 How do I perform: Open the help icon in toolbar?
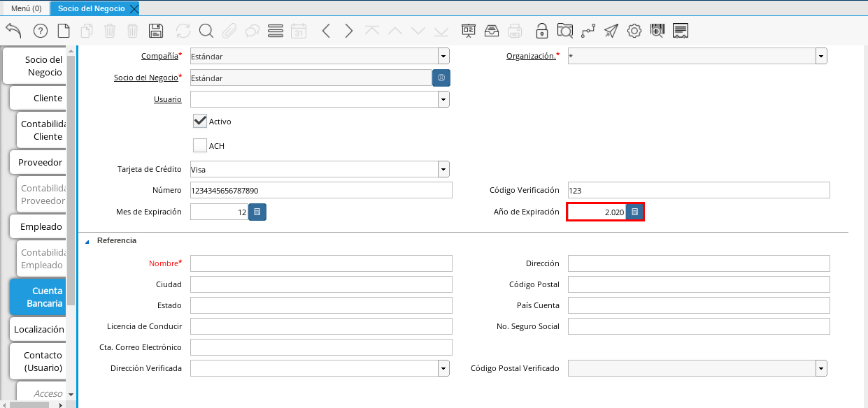point(40,31)
